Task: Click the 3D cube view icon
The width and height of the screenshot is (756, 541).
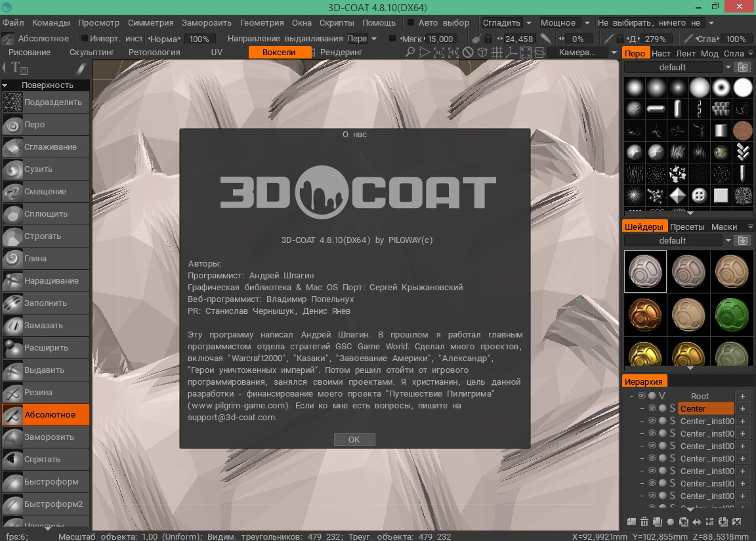Action: pyautogui.click(x=482, y=52)
